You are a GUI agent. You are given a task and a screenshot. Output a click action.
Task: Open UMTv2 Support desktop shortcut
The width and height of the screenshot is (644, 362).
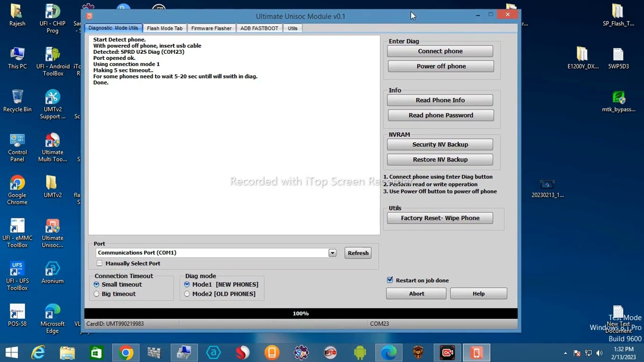(53, 105)
